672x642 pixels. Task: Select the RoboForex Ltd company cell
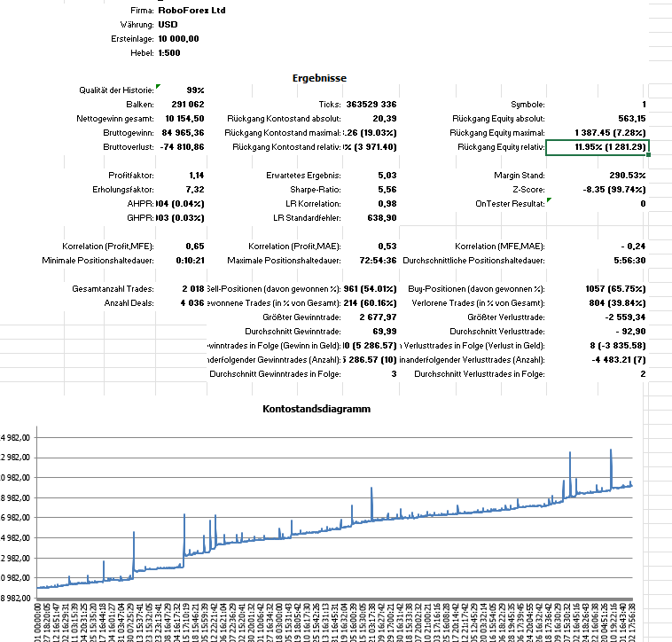point(191,10)
